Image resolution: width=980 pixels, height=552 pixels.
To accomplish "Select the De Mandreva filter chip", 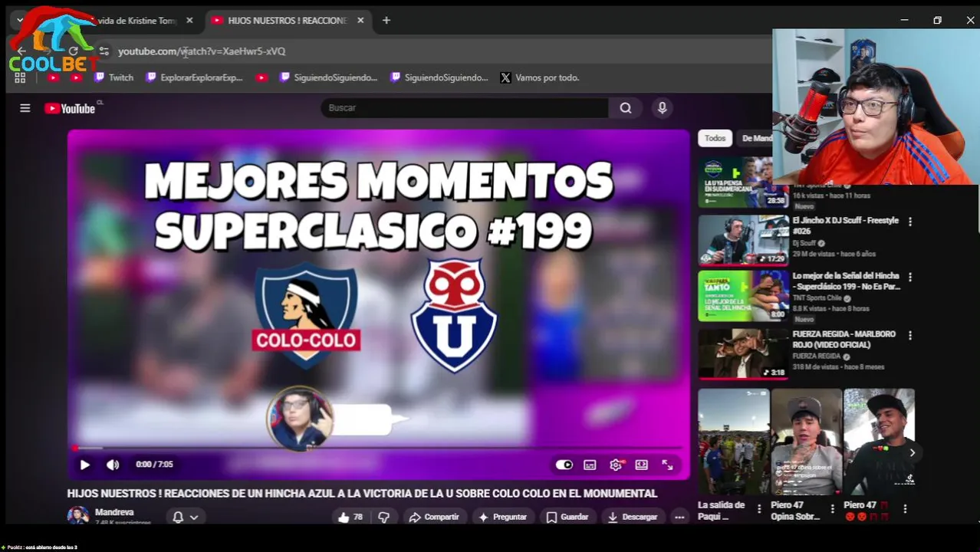I will 756,138.
